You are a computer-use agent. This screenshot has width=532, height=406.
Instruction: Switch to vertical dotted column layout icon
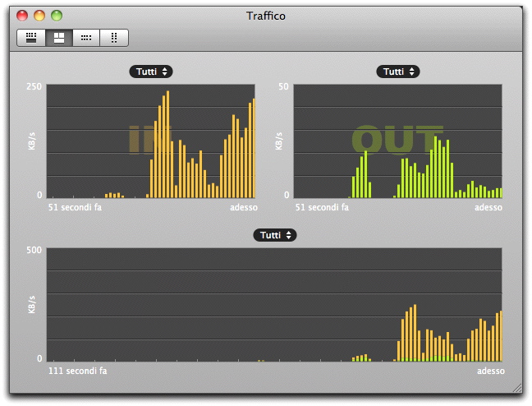[114, 37]
